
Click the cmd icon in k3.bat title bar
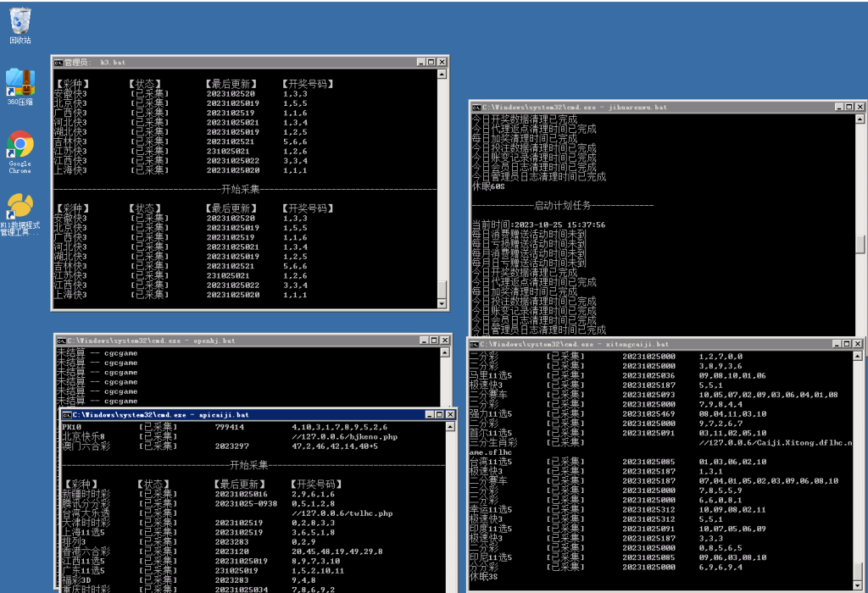58,63
